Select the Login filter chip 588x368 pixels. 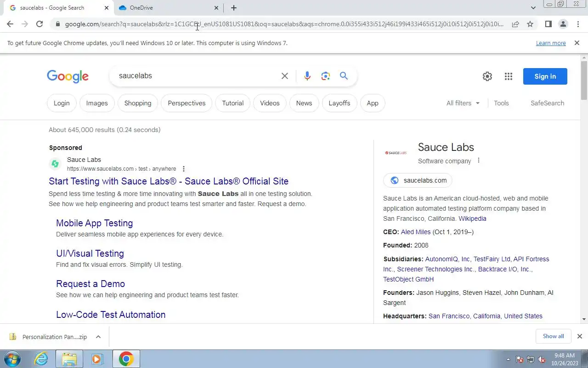tap(62, 103)
